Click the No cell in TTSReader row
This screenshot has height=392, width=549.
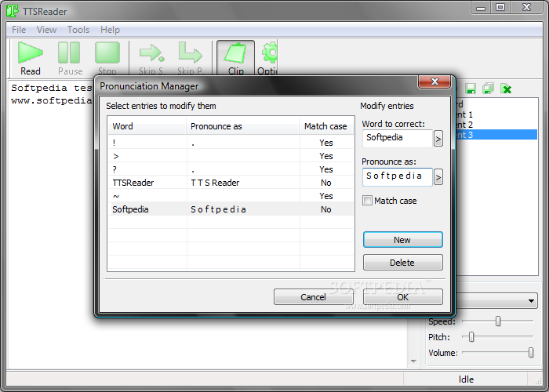pyautogui.click(x=326, y=183)
